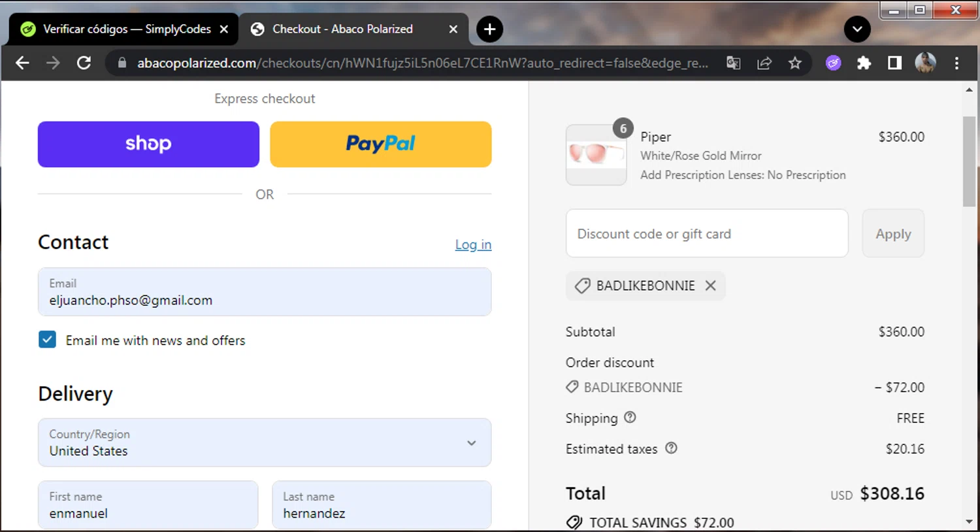Click the Apply discount button

pos(893,233)
